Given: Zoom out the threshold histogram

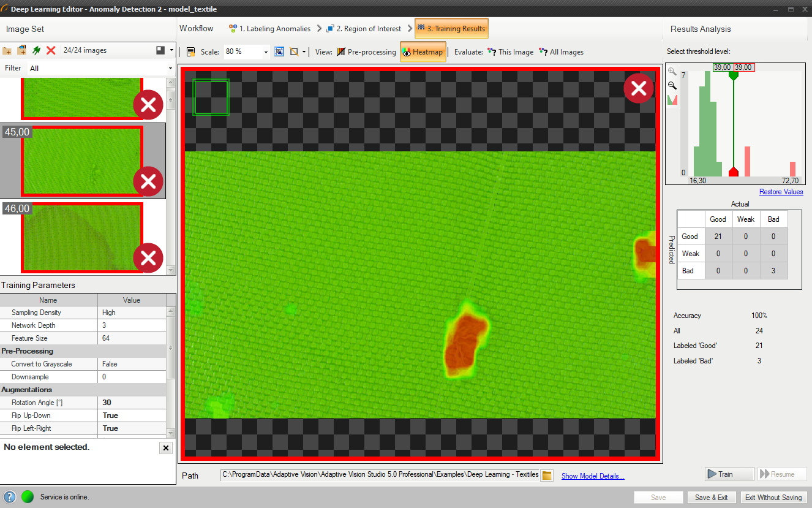Looking at the screenshot, I should click(672, 86).
